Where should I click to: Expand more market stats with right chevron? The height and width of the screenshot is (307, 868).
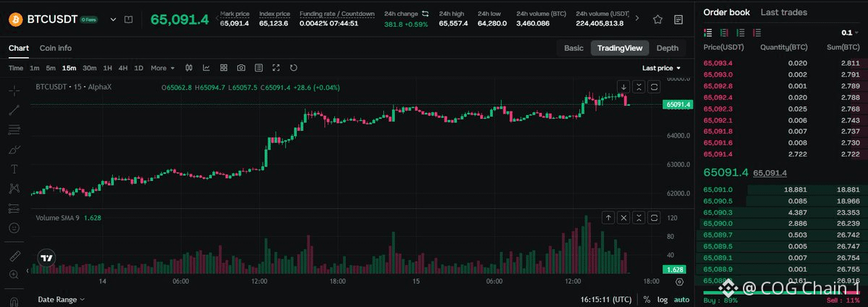[637, 18]
